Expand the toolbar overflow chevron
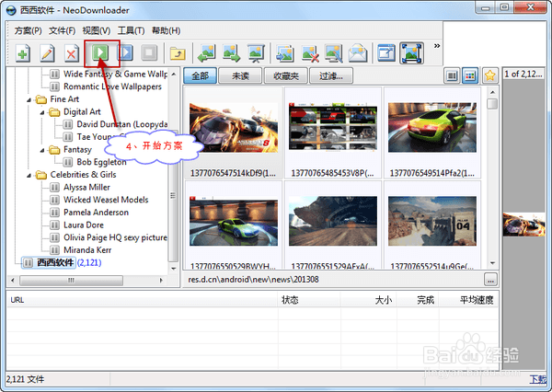Image resolution: width=552 pixels, height=392 pixels. (437, 46)
